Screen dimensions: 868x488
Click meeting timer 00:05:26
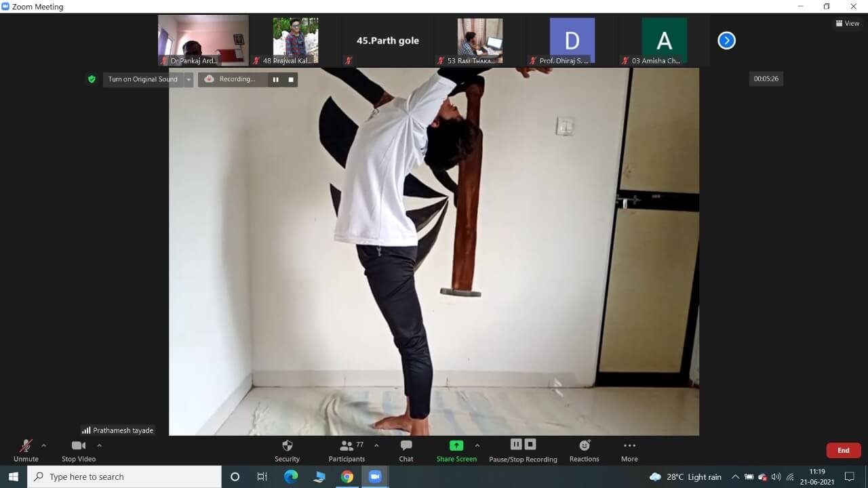tap(766, 79)
